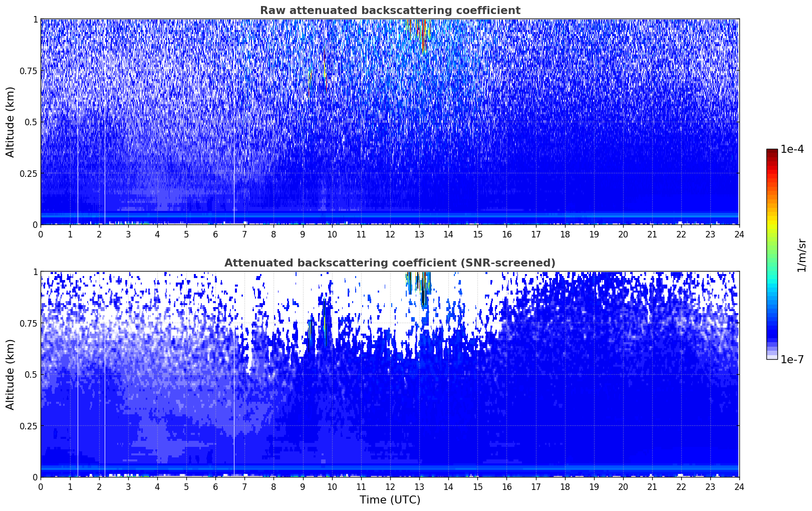Click the Raw attenuated backscattering coefficient title

coord(390,11)
